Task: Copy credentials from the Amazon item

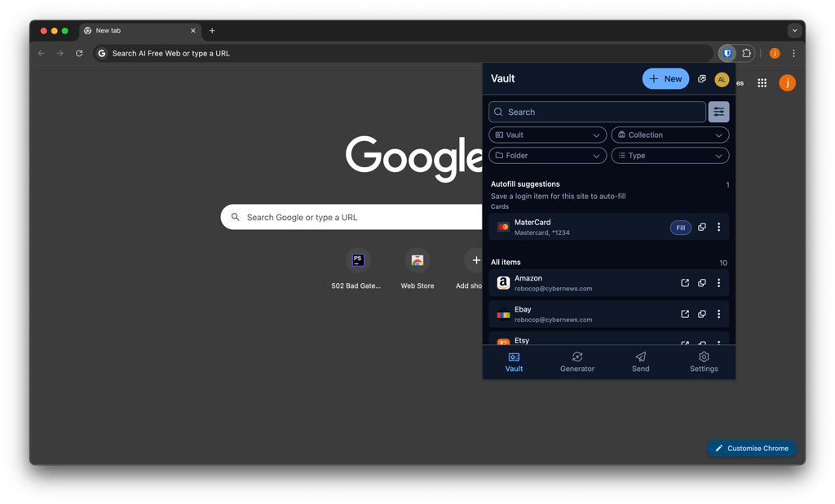Action: pos(702,283)
